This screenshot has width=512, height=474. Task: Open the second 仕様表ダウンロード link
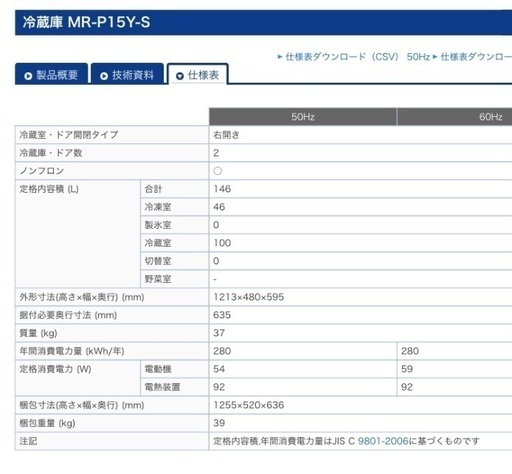coord(476,57)
